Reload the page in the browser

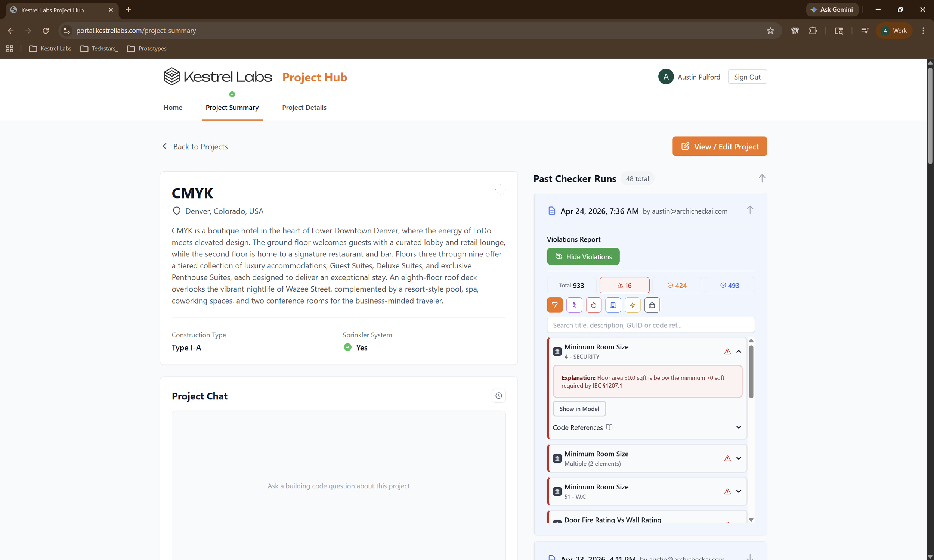pos(46,31)
